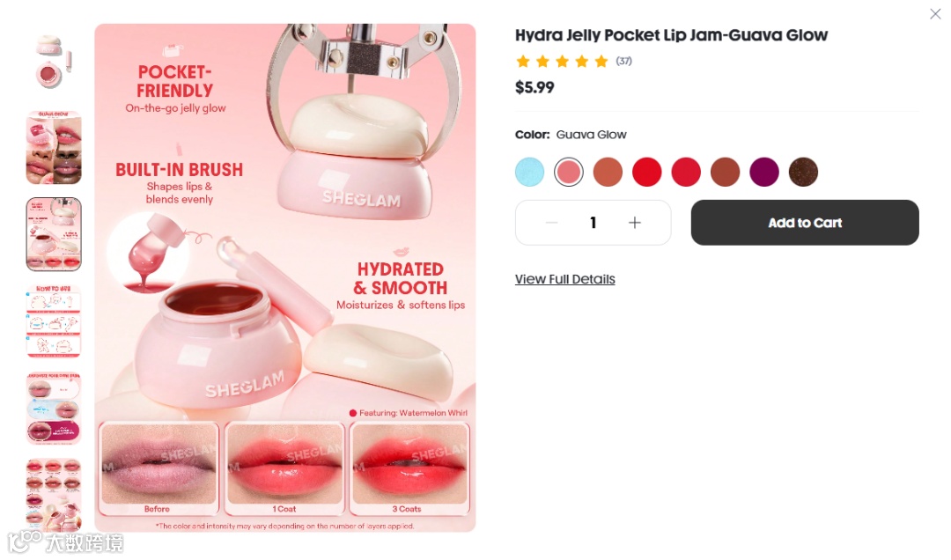Click the star rating review count
951x560 pixels.
623,61
